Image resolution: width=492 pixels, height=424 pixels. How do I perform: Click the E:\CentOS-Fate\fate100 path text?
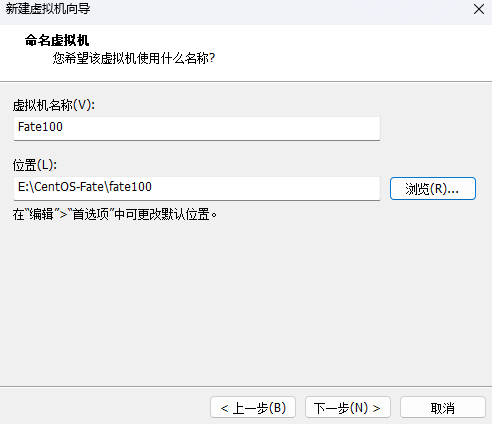(85, 187)
